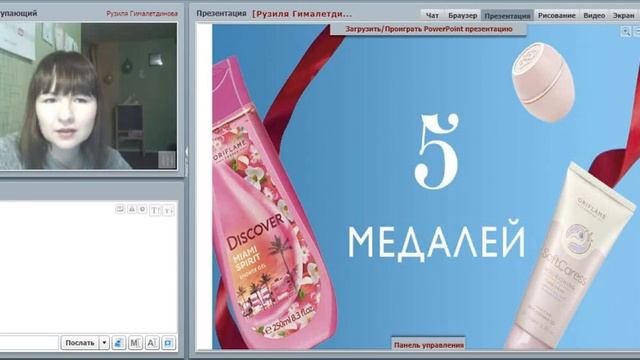
Task: Expand the dropdown arrow next to Послать
Action: (104, 343)
